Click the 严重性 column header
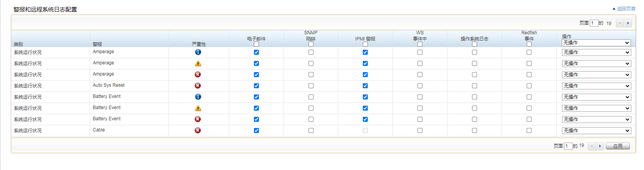The image size is (644, 170). [x=199, y=44]
